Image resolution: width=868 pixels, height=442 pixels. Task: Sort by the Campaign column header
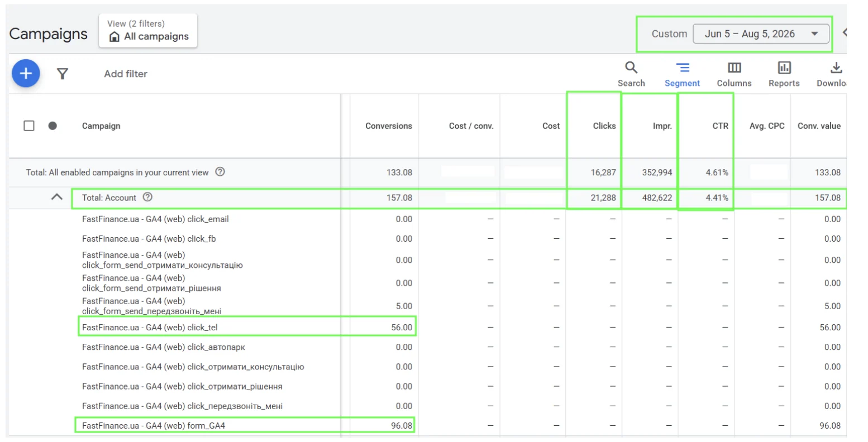pyautogui.click(x=101, y=126)
